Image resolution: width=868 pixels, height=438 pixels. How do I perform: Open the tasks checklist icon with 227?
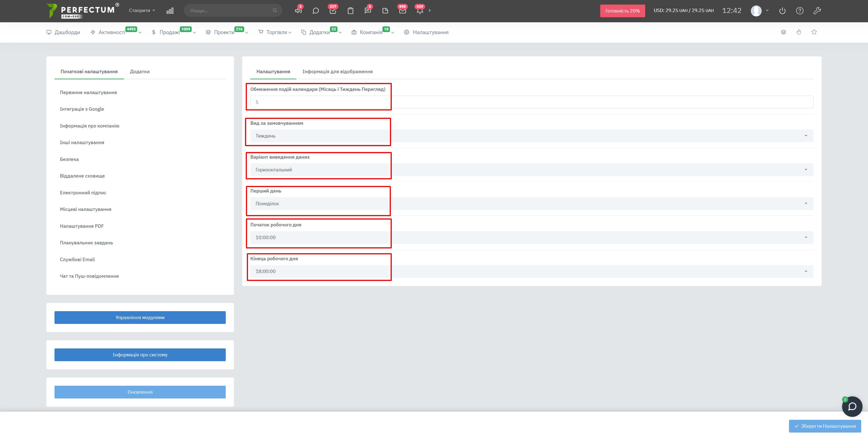click(332, 11)
